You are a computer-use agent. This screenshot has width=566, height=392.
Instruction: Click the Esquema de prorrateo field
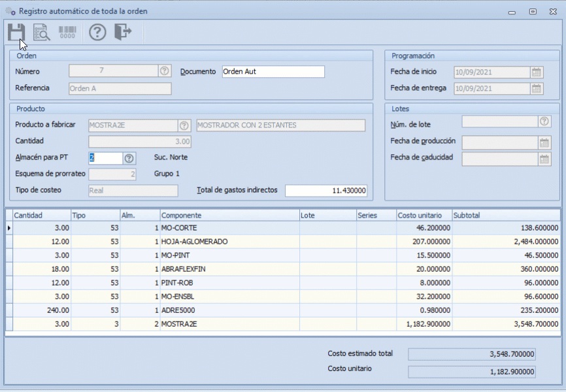click(x=112, y=174)
